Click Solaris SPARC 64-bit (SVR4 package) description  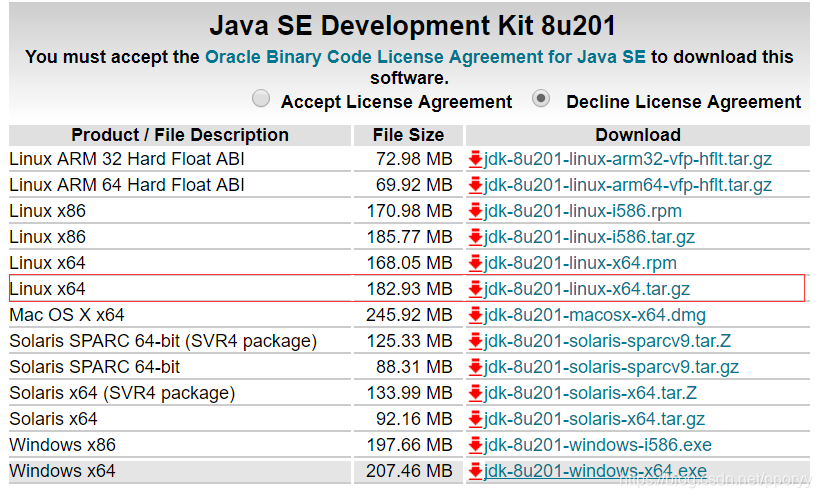click(x=163, y=341)
